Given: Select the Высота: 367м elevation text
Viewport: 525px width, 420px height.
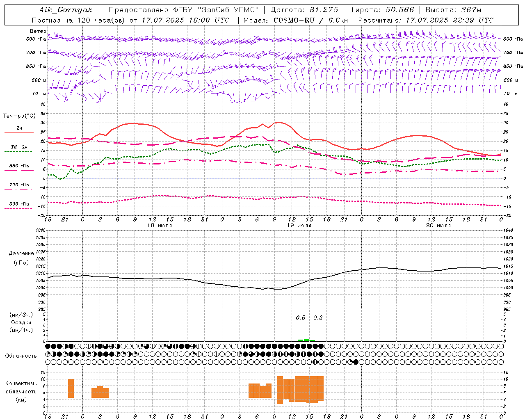Looking at the screenshot, I should [x=453, y=10].
